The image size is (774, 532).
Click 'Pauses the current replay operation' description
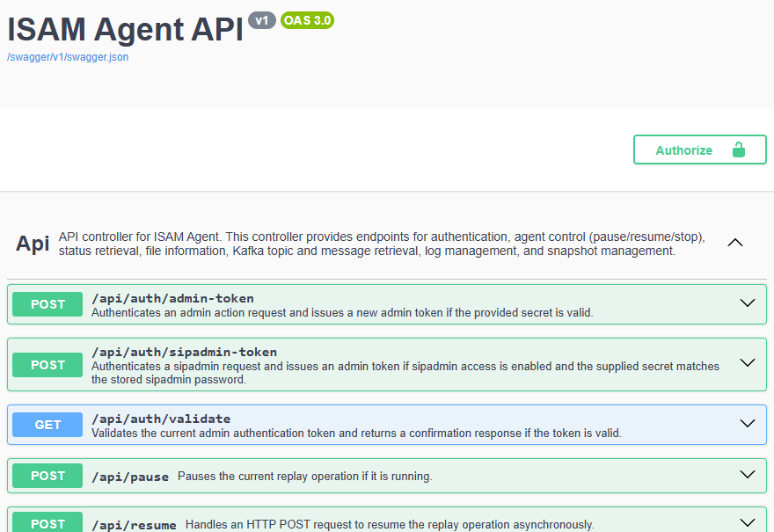(304, 477)
